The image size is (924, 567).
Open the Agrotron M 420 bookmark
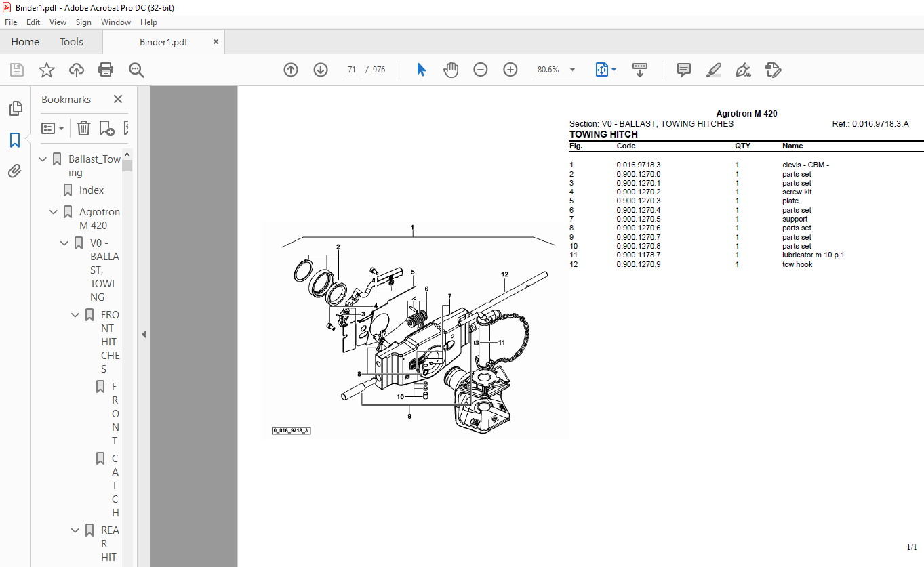tap(100, 219)
